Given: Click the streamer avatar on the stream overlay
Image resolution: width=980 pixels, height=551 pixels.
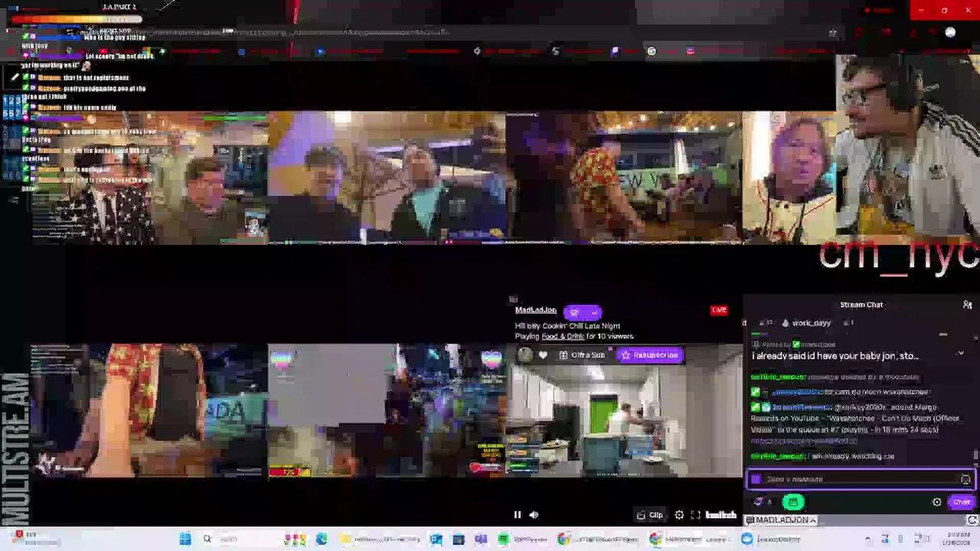Looking at the screenshot, I should pos(524,355).
